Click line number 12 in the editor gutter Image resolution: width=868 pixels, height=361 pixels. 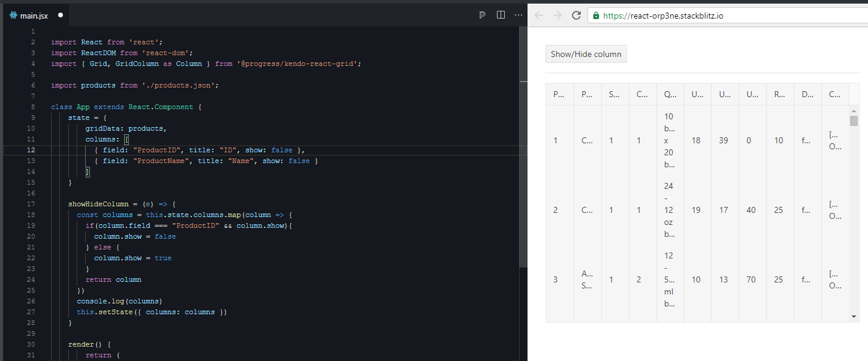(31, 150)
